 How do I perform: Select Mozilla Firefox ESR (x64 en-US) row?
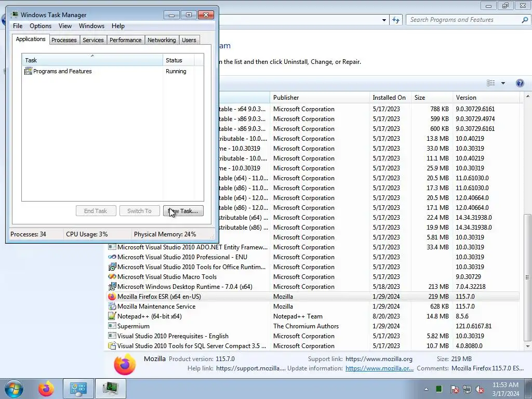313,297
